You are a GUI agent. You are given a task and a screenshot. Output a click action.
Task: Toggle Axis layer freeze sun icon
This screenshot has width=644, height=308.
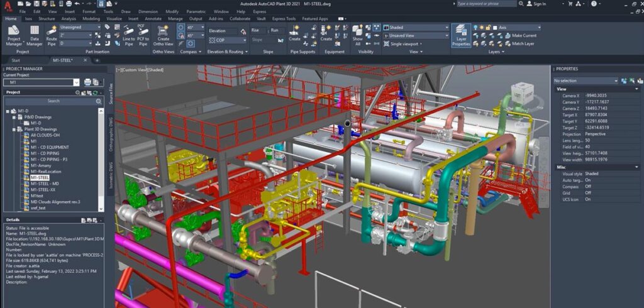click(x=483, y=28)
